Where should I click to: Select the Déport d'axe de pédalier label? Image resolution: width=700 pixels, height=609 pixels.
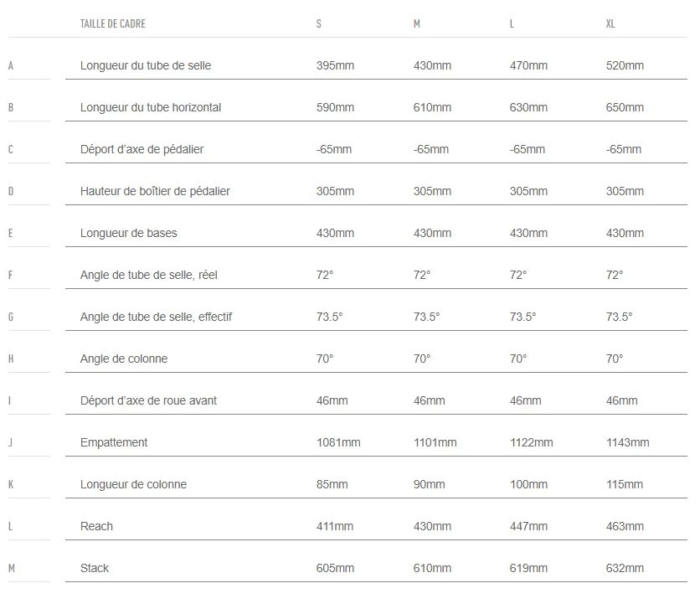(142, 149)
